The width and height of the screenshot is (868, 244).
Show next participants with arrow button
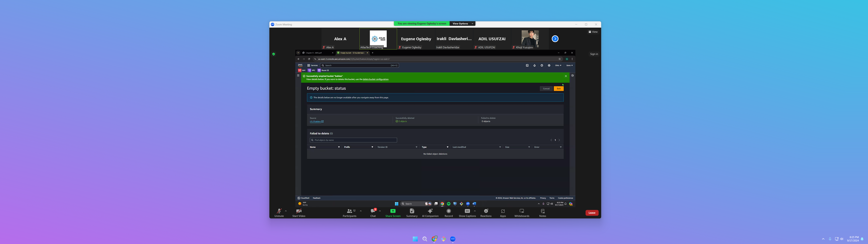[x=555, y=39]
